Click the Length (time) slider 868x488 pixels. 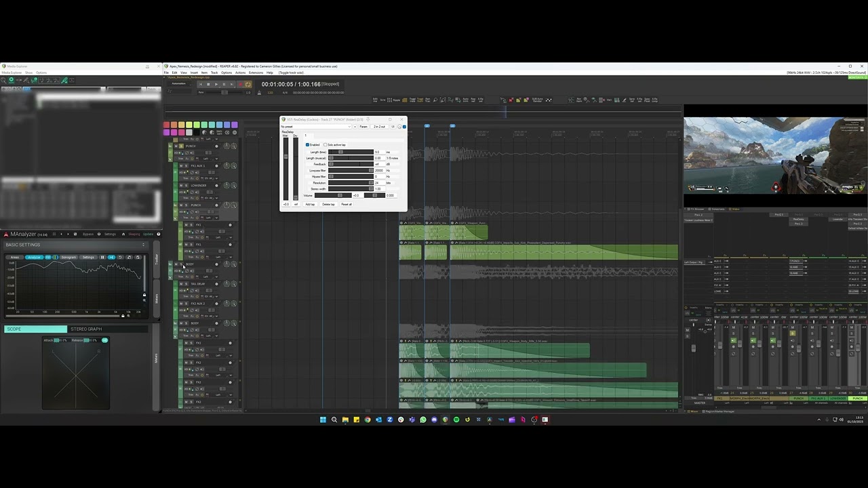[351, 152]
